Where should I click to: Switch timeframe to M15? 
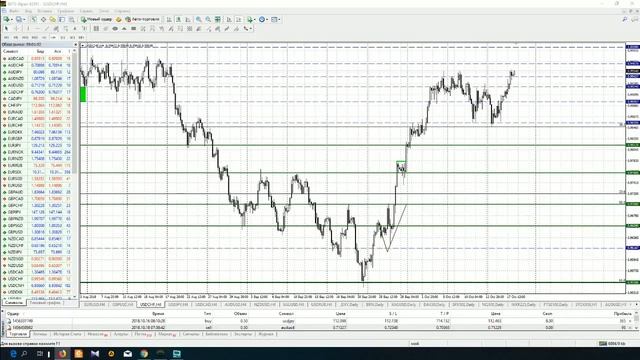click(25, 37)
